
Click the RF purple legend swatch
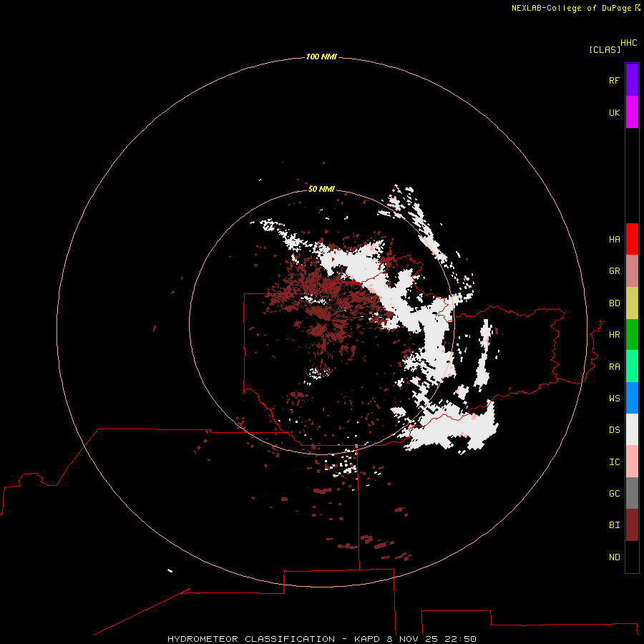(x=632, y=80)
